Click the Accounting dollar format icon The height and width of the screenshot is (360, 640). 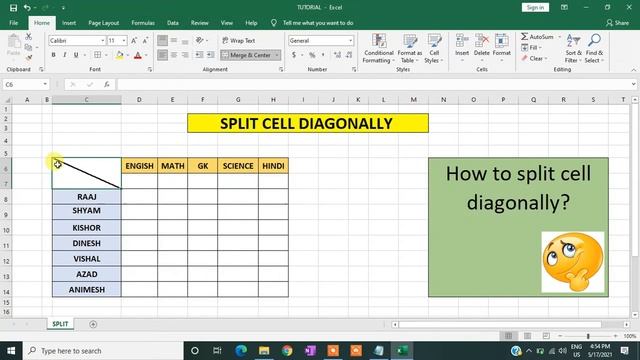(x=294, y=55)
